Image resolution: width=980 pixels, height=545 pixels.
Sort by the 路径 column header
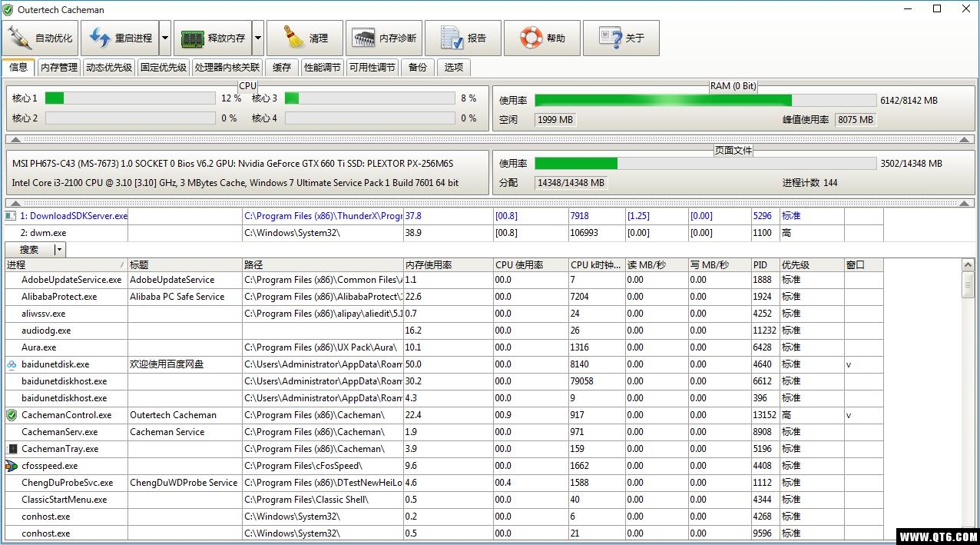pos(323,264)
